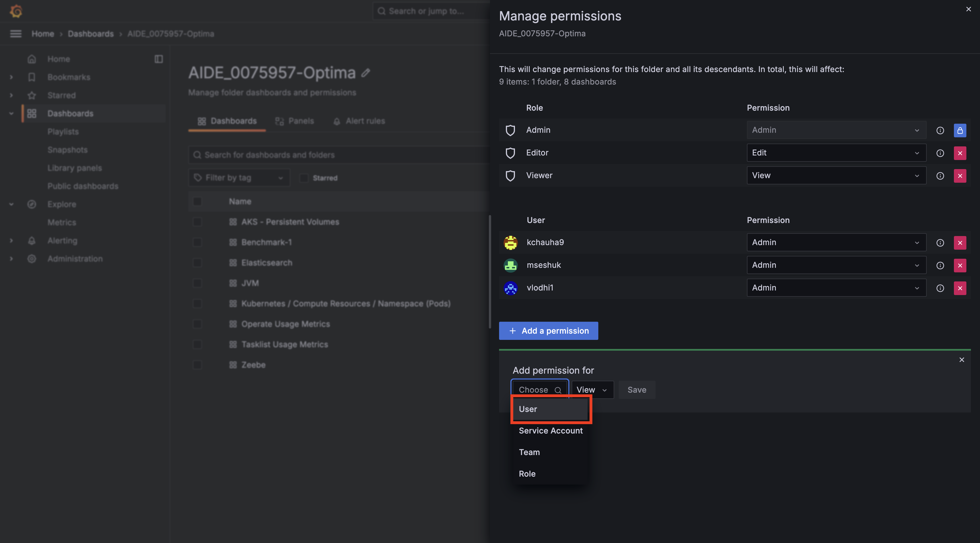Check the select-all checkbox in Name header

[x=197, y=201]
